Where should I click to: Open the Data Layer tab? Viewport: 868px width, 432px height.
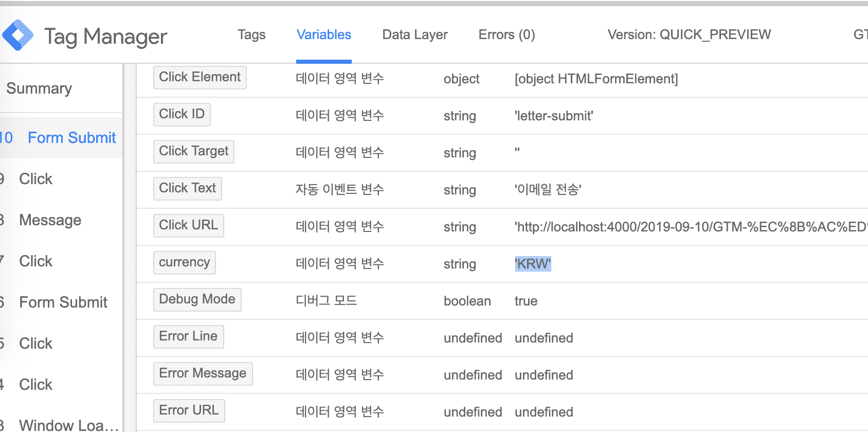click(414, 34)
